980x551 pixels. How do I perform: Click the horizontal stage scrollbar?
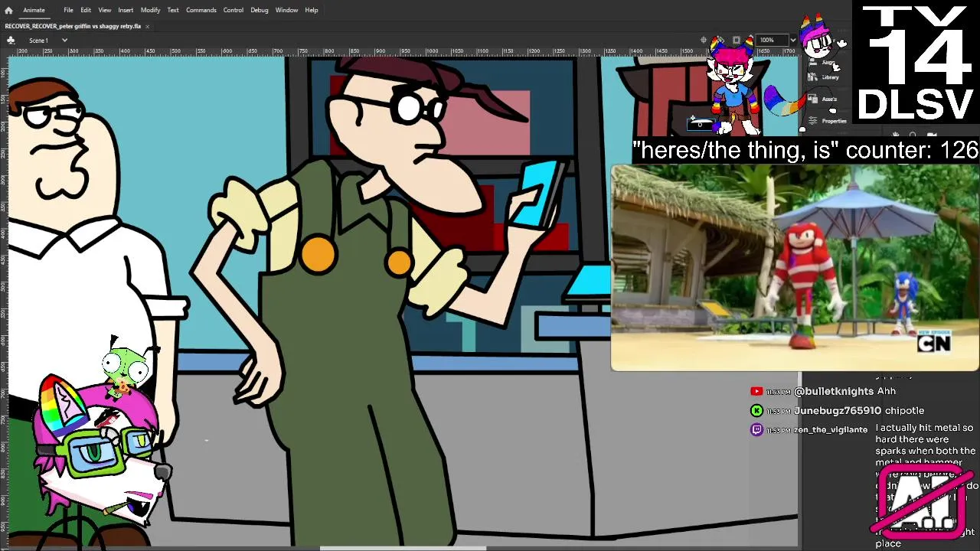[403, 547]
